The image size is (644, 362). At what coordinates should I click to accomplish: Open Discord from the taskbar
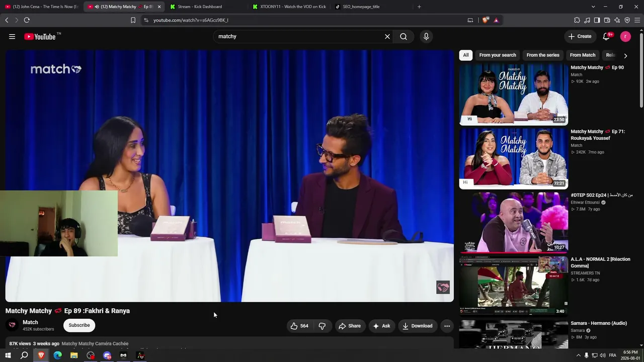[x=107, y=355]
